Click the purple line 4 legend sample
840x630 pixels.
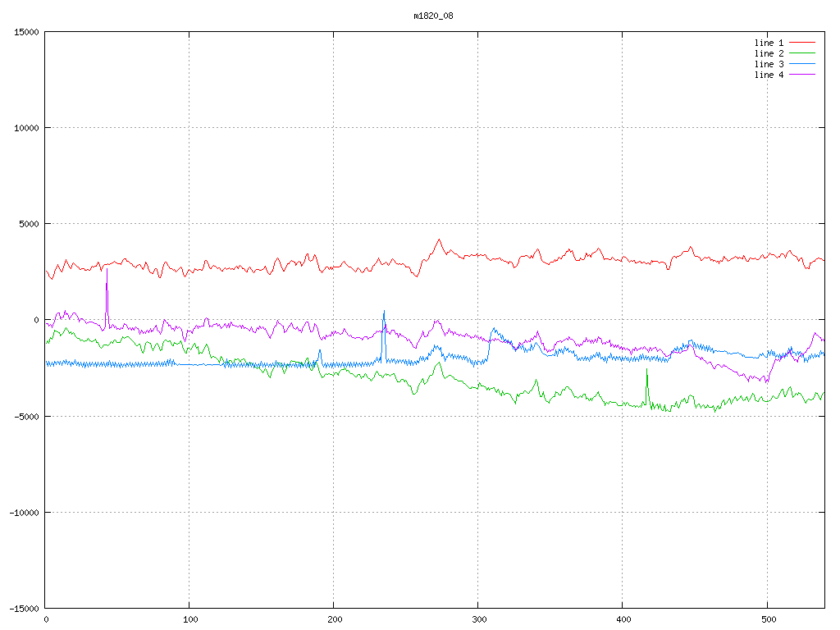tap(802, 75)
